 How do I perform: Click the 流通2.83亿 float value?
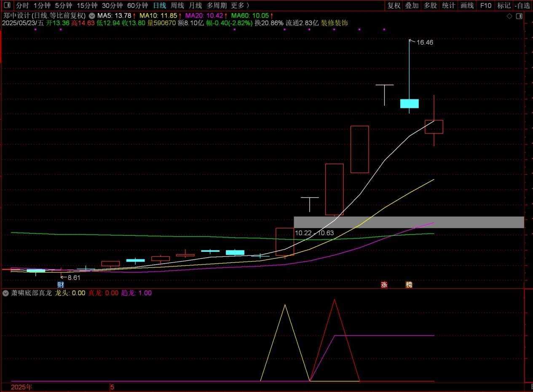(302, 23)
